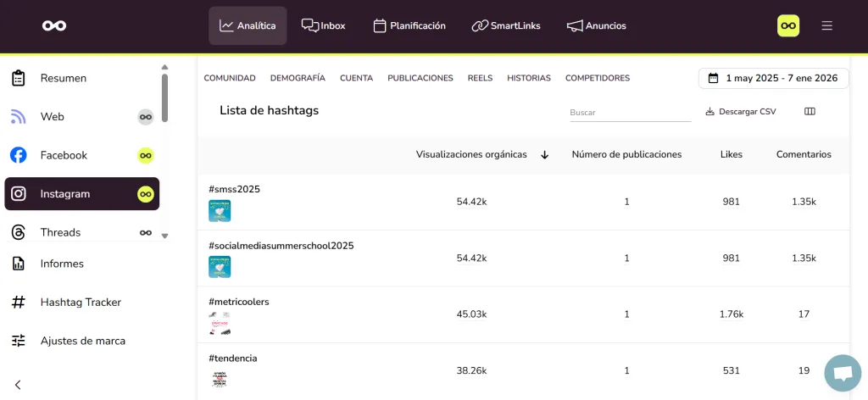
Task: Open the date range picker
Action: click(773, 78)
